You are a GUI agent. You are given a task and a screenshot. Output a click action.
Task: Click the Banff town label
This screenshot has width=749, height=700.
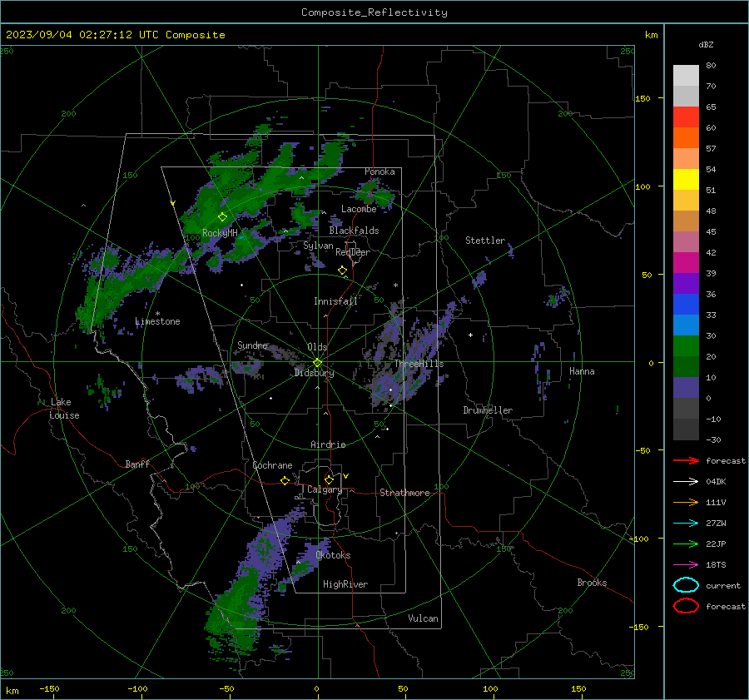[x=137, y=464]
